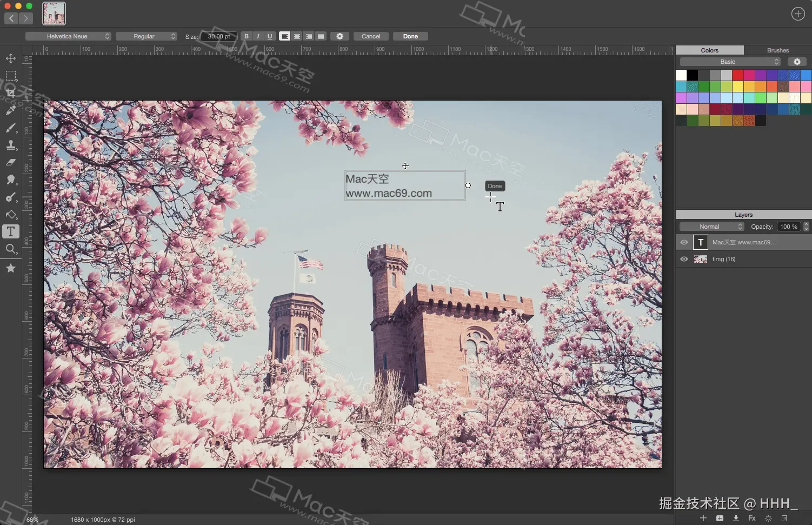Click the plus circle icon top right
This screenshot has height=525, width=812.
point(798,14)
